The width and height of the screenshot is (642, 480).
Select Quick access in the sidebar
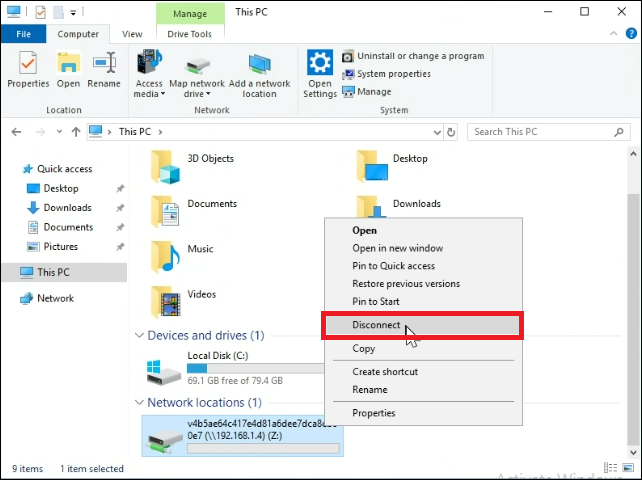pyautogui.click(x=57, y=169)
